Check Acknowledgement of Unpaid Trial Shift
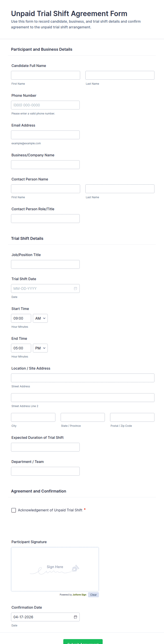This screenshot has width=164, height=644. pos(14,510)
